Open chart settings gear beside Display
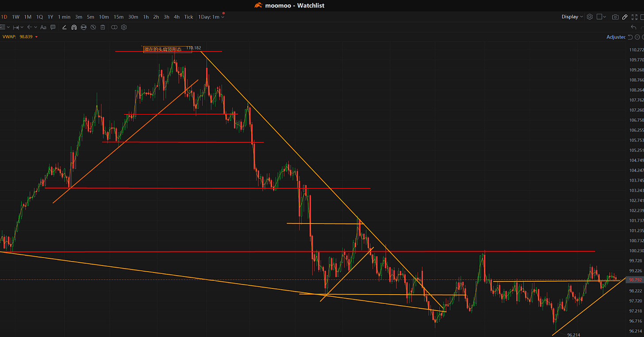The width and height of the screenshot is (644, 337). pos(590,17)
